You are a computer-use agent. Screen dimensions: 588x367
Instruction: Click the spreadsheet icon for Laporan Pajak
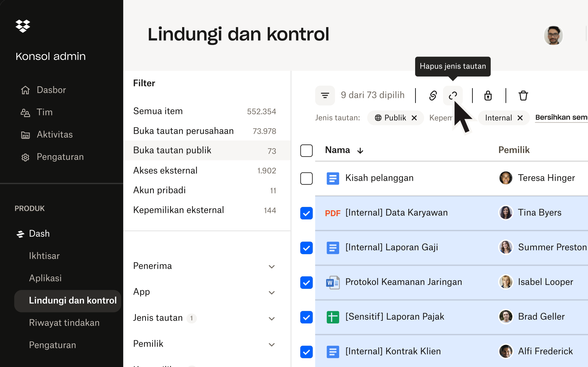coord(333,317)
